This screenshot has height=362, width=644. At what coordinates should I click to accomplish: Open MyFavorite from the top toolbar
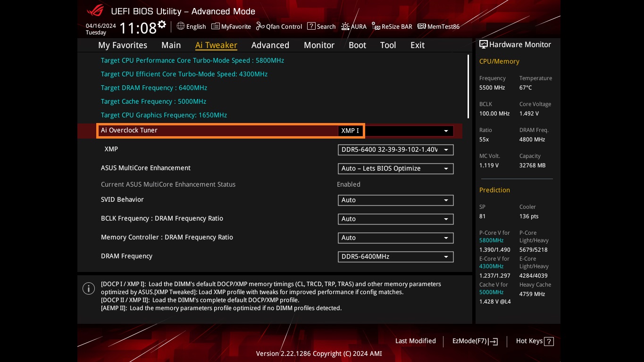click(x=231, y=26)
